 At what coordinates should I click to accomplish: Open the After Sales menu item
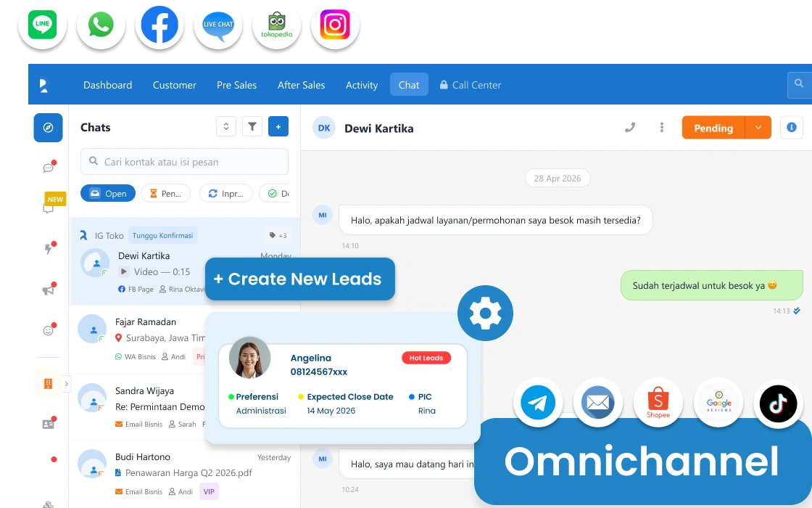pos(302,85)
